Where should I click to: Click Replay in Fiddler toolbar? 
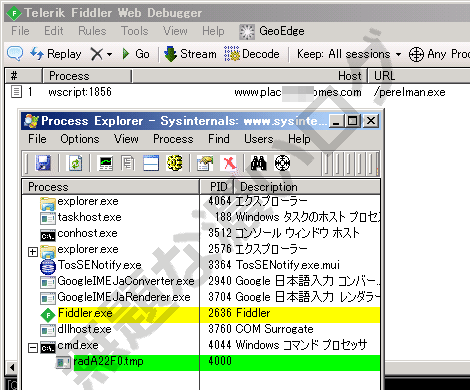point(56,54)
